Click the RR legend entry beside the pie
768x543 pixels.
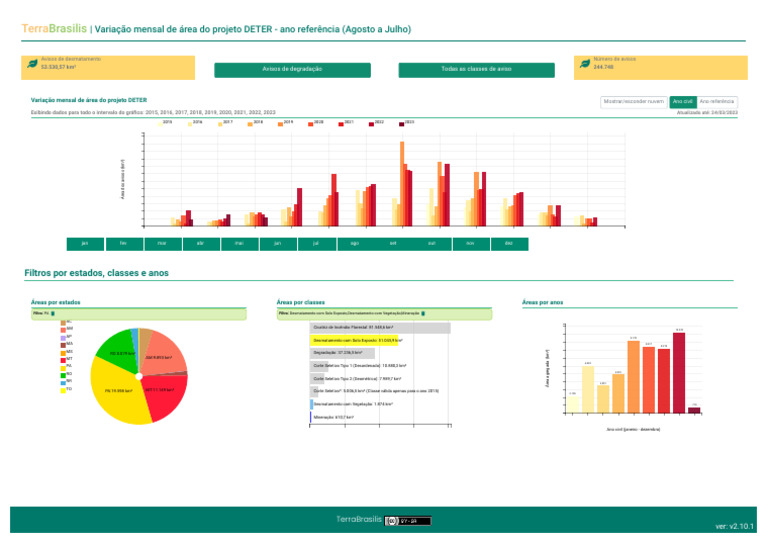[x=67, y=382]
